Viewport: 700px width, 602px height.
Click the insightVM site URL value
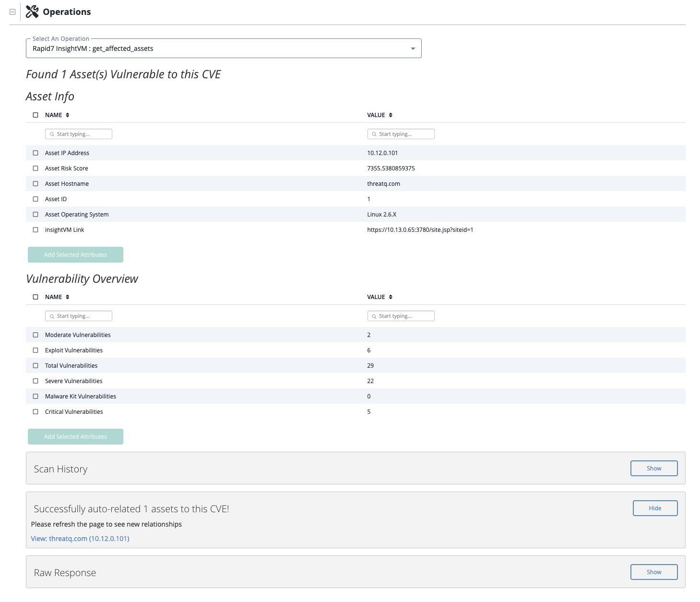(x=420, y=230)
